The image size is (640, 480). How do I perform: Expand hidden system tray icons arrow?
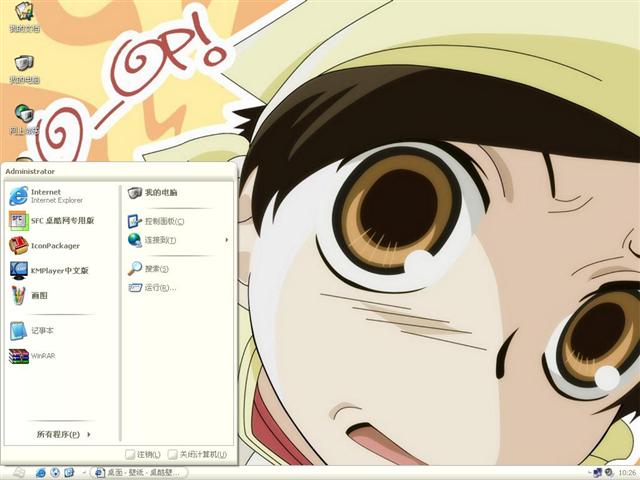(589, 473)
